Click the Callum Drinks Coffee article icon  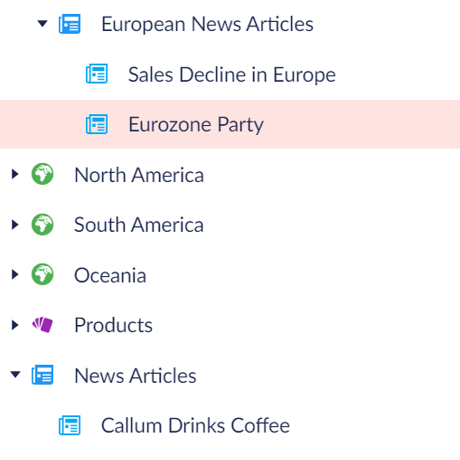[x=70, y=425]
